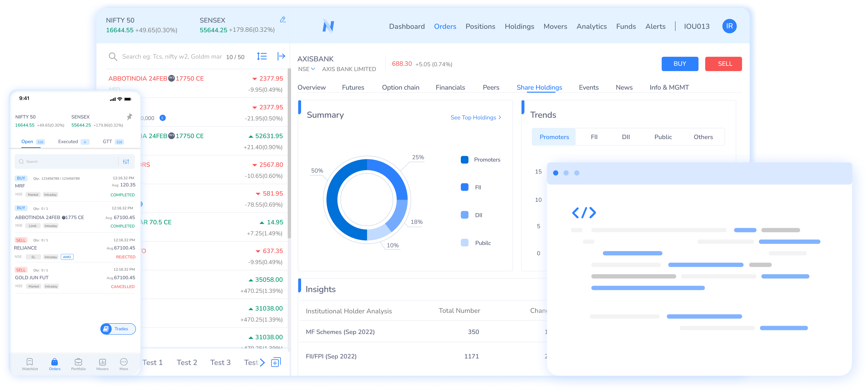
Task: Select the FII trend filter
Action: point(594,137)
